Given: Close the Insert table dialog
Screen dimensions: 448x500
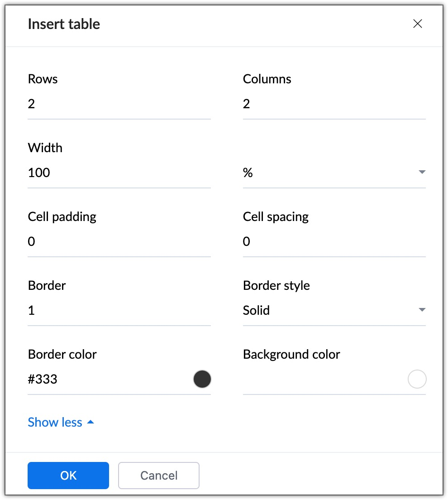Looking at the screenshot, I should [x=417, y=24].
